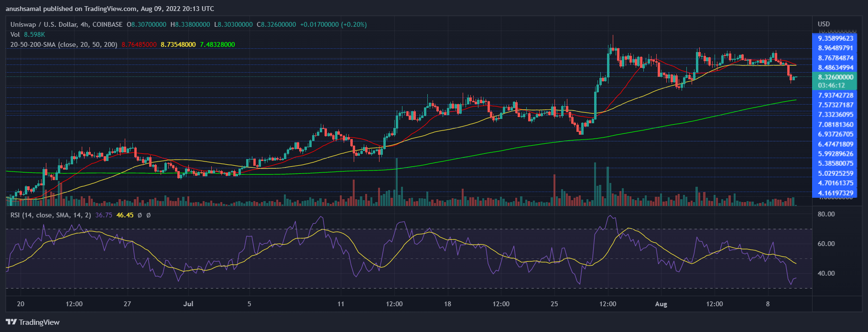The height and width of the screenshot is (332, 868).
Task: Click the RSI axis label 60.00
Action: coord(826,244)
